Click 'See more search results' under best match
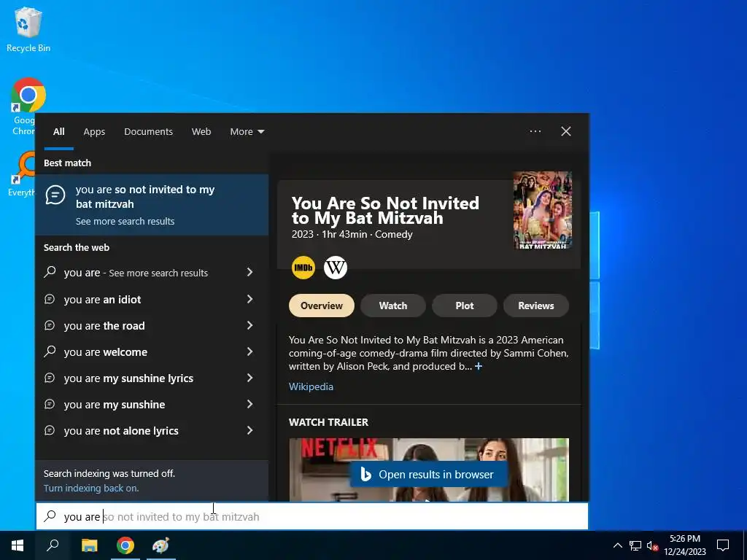Screen dimensions: 747x560 pyautogui.click(x=125, y=222)
